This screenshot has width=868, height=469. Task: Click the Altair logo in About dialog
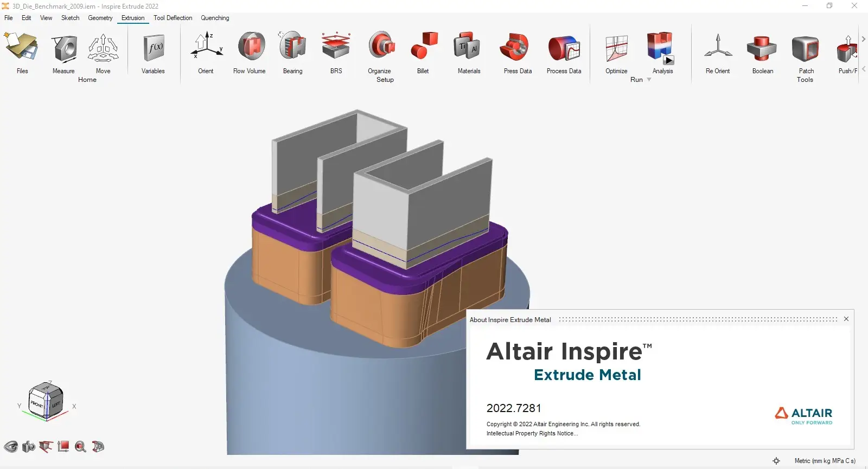coord(803,415)
